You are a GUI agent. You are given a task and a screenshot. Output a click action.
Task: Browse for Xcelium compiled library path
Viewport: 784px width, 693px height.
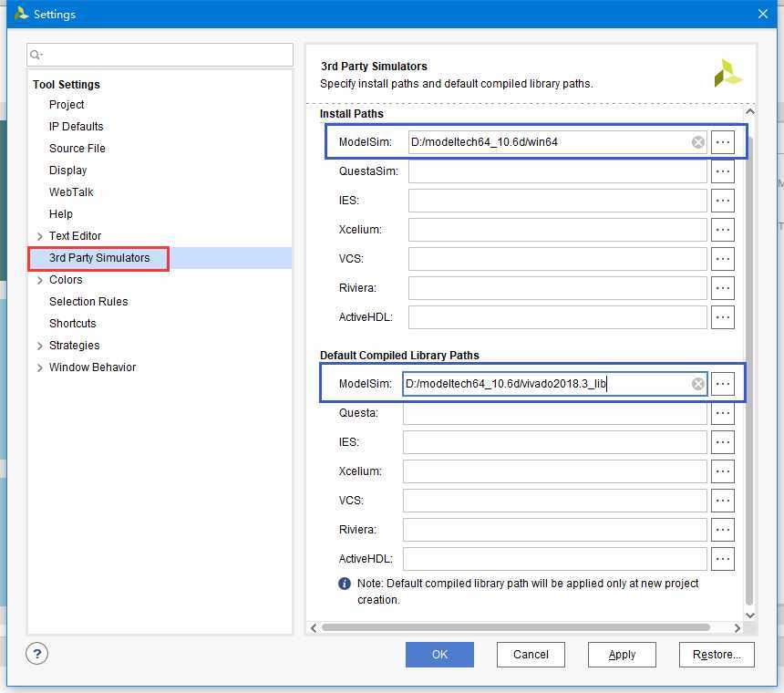click(x=723, y=471)
